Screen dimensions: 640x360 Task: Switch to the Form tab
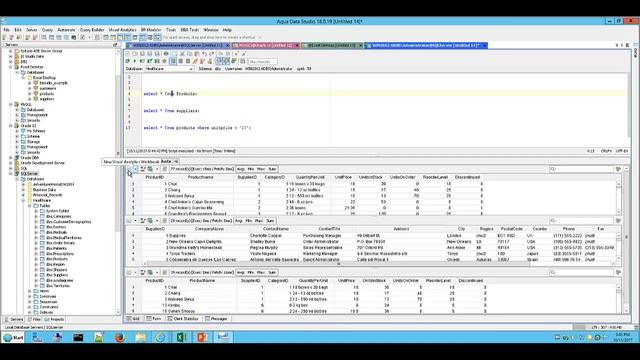tap(153, 319)
